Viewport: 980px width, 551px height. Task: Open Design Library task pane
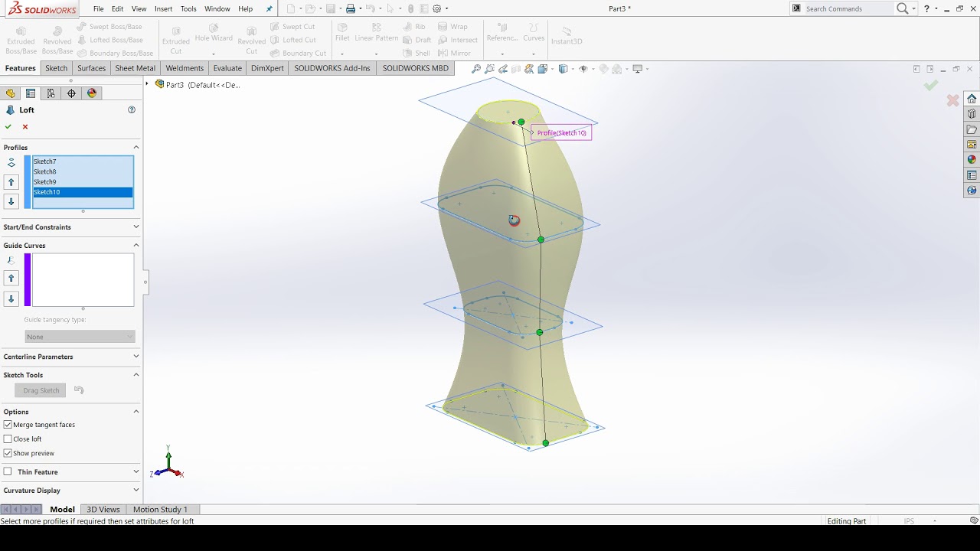pos(972,114)
